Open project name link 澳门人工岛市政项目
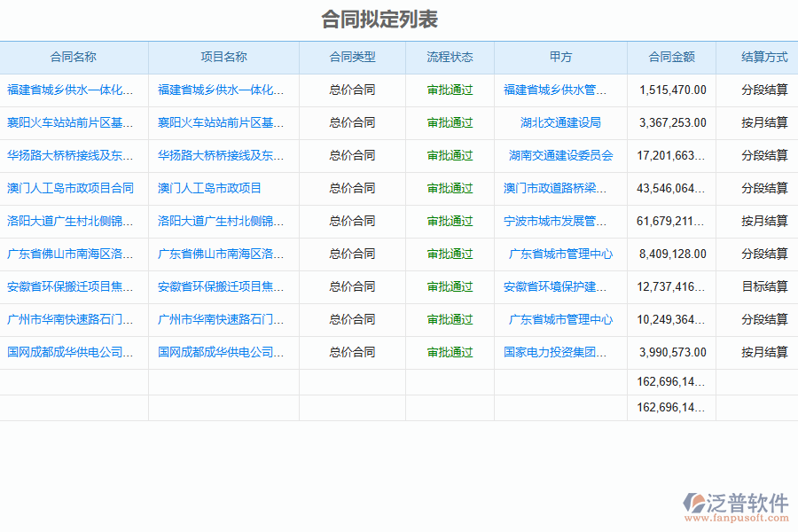This screenshot has height=532, width=798. click(210, 188)
